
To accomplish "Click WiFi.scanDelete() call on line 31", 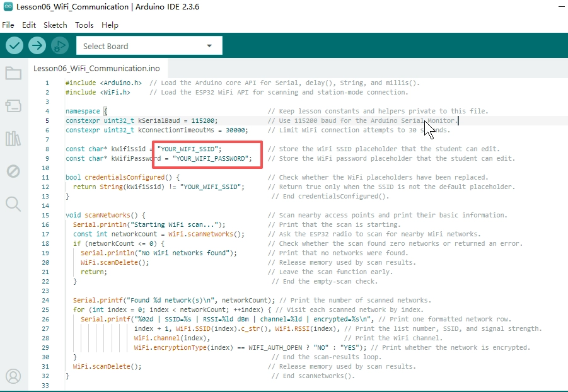I will [106, 366].
